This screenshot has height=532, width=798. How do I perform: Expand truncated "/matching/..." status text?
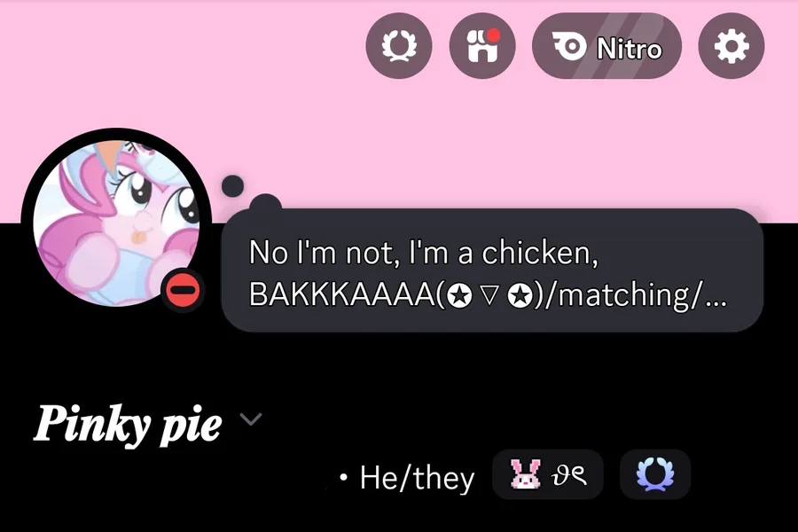635,294
